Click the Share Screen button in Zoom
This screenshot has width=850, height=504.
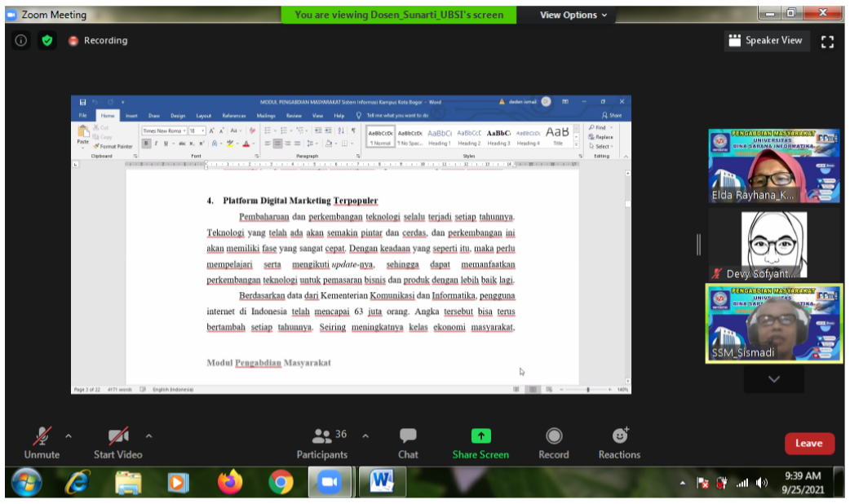(x=480, y=444)
